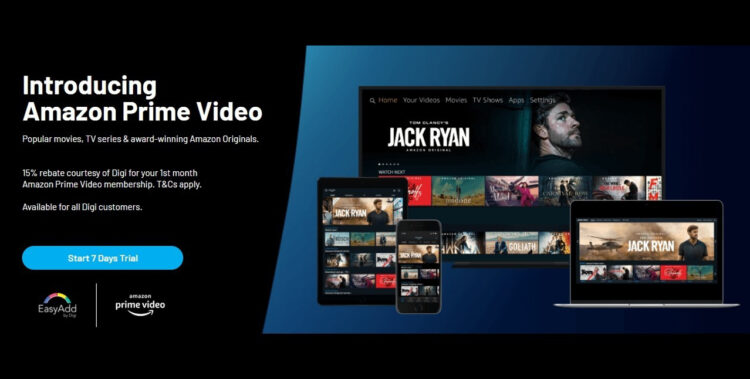Click the Start 7 Days Trial button
Image resolution: width=750 pixels, height=379 pixels.
tap(102, 258)
